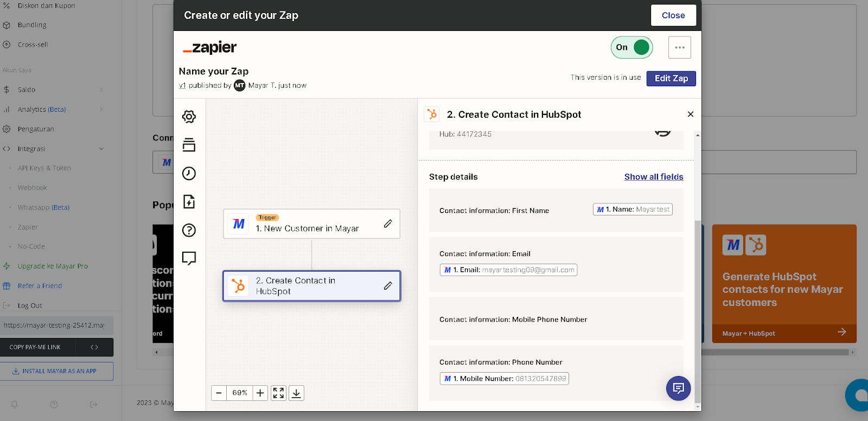Open Generate HubSpot contacts template card
Screen dimensions: 868x421
tap(784, 284)
